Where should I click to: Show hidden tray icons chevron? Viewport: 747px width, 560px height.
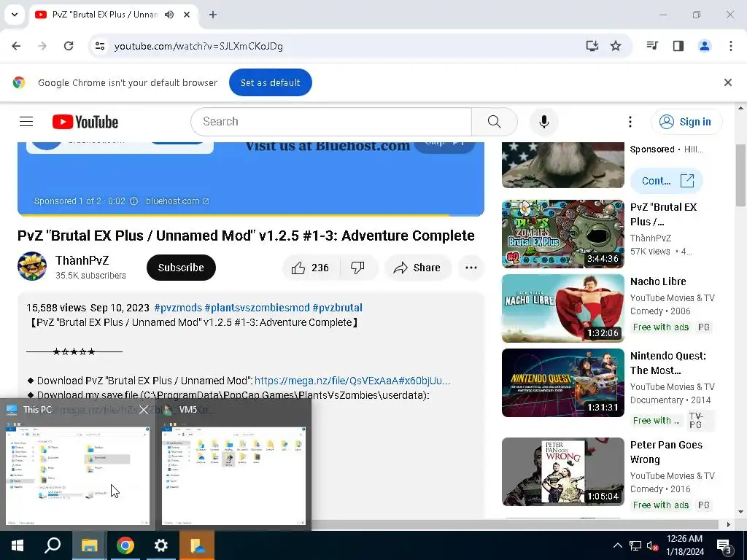click(617, 545)
